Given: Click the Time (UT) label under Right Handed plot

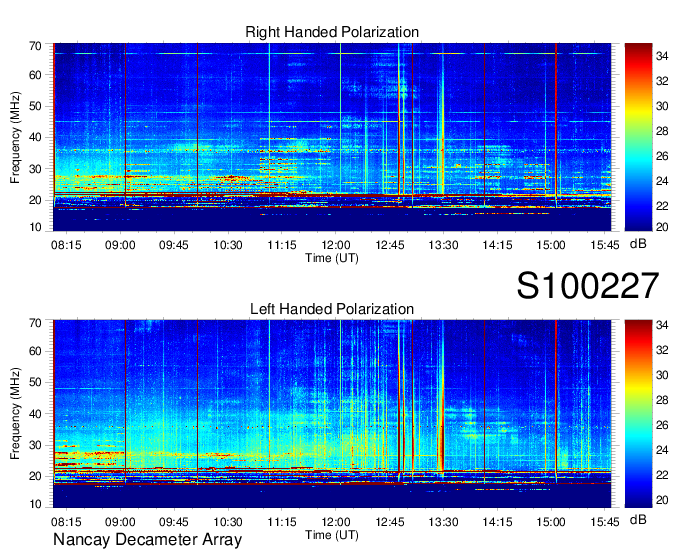Looking at the screenshot, I should (x=332, y=258).
